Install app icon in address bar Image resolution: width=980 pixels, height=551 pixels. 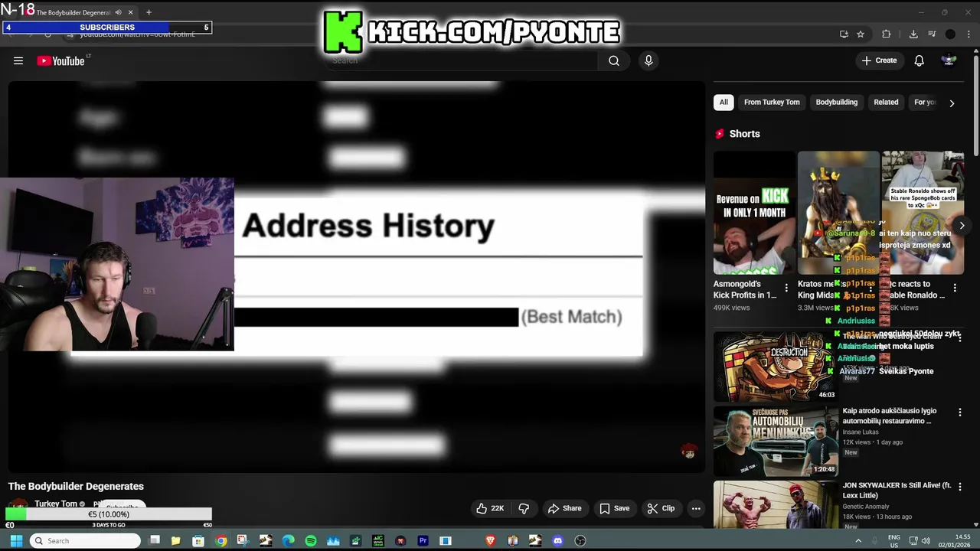pos(844,34)
